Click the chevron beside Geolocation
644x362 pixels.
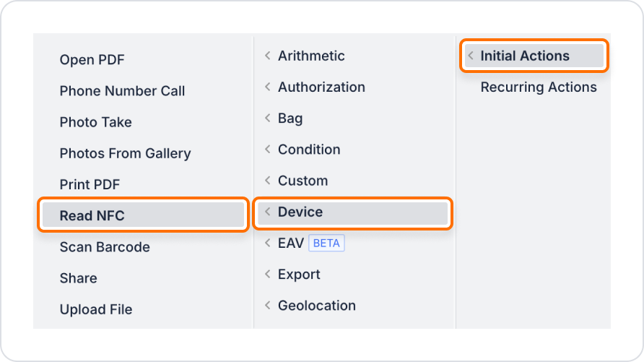click(268, 306)
